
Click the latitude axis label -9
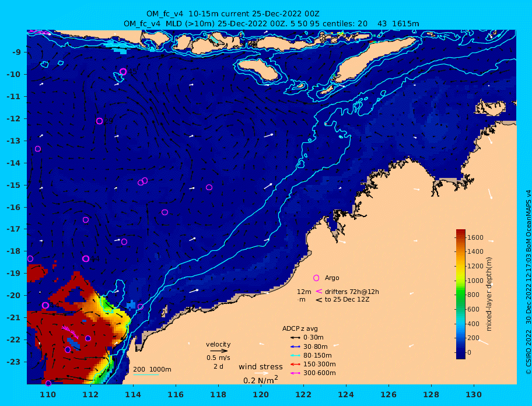point(16,52)
